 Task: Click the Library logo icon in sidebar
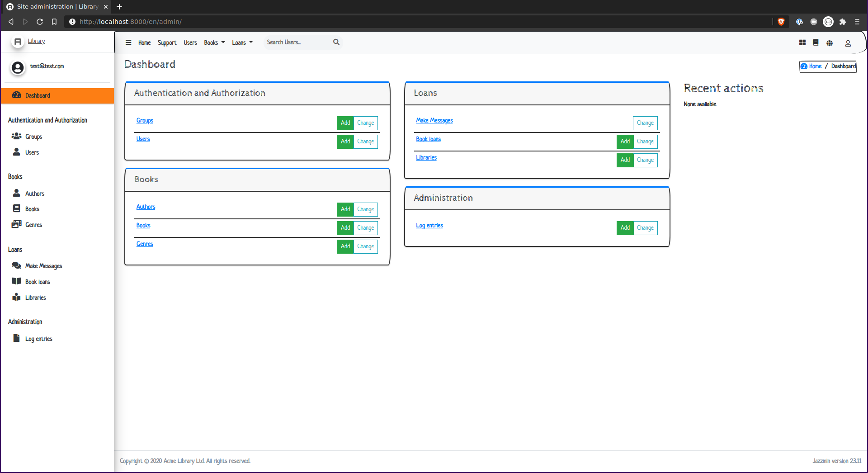point(18,42)
